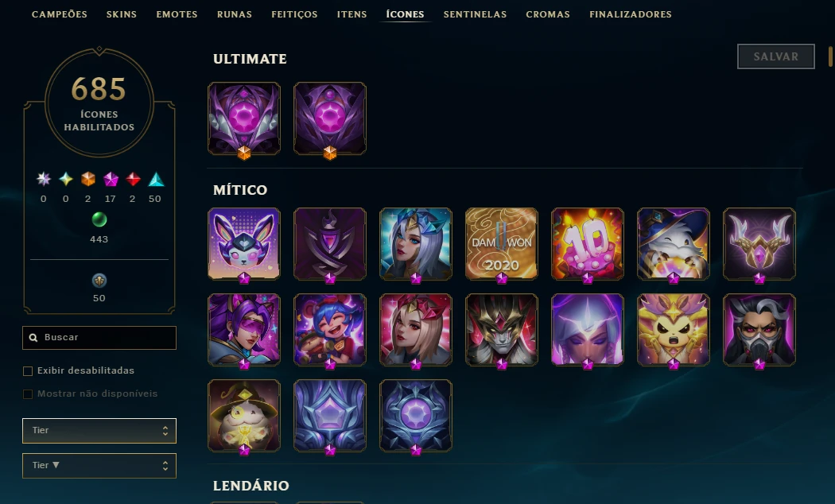The height and width of the screenshot is (504, 835).
Task: Expand the Tier sort order dropdown
Action: 99,466
